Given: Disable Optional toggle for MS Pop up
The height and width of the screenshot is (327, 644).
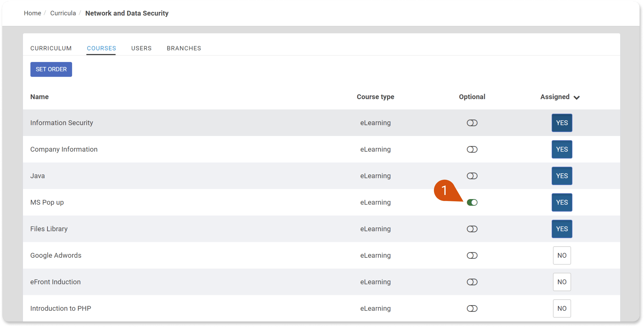Looking at the screenshot, I should (x=472, y=202).
